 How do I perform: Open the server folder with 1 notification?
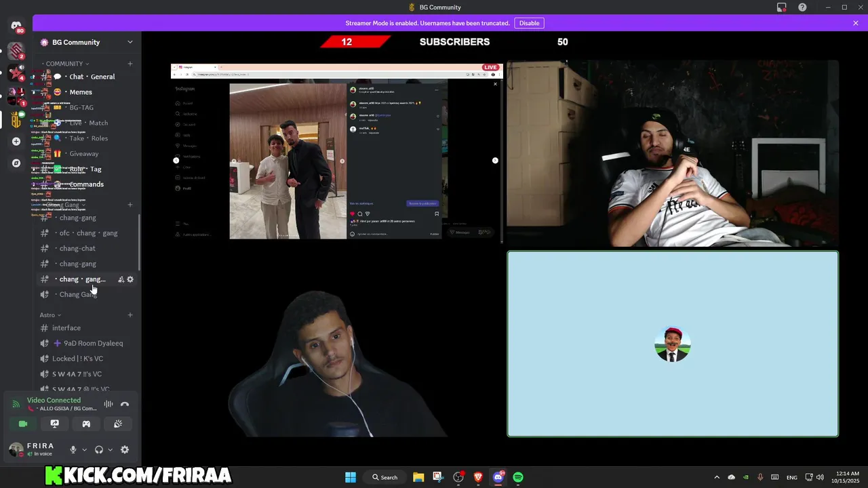[16, 96]
